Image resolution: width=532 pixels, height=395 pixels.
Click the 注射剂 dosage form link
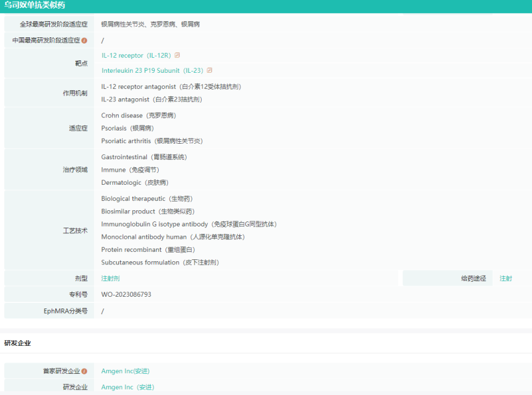click(x=110, y=279)
